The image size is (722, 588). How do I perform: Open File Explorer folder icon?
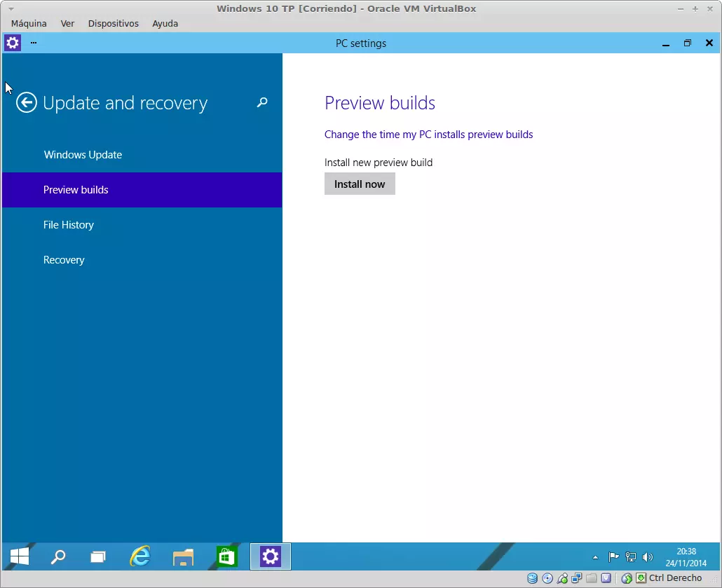pyautogui.click(x=183, y=557)
